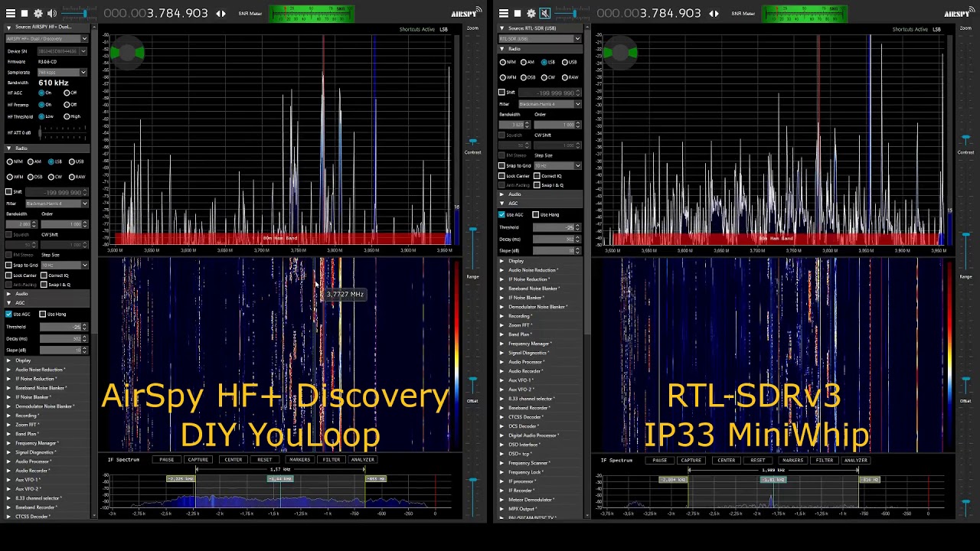The width and height of the screenshot is (980, 551).
Task: Stop the radio in the right RTL-SDR window
Action: coord(518,13)
